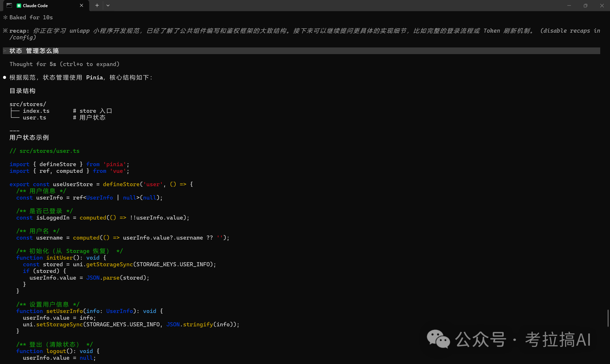Click the 'recap:' label

tap(19, 31)
